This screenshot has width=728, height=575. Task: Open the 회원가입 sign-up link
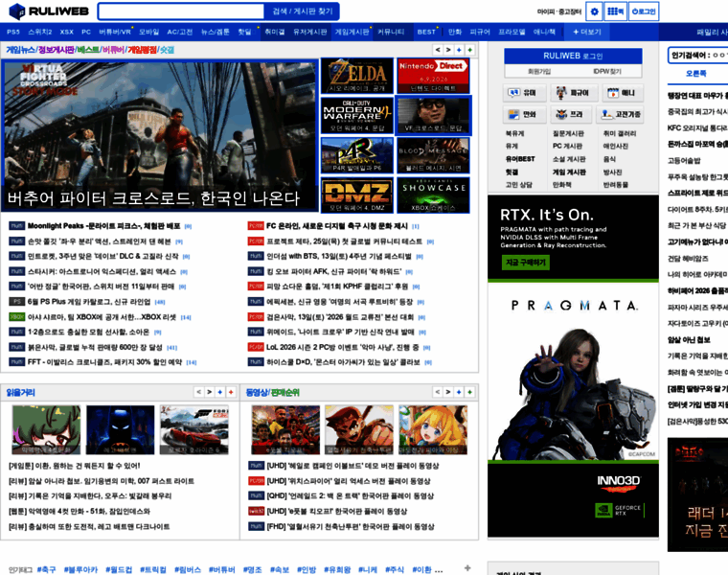(x=539, y=71)
